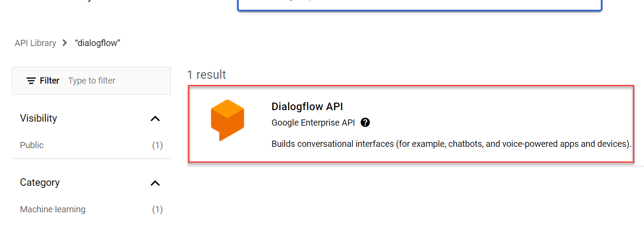644x230 pixels.
Task: Collapse the Visibility section chevron
Action: coord(155,119)
